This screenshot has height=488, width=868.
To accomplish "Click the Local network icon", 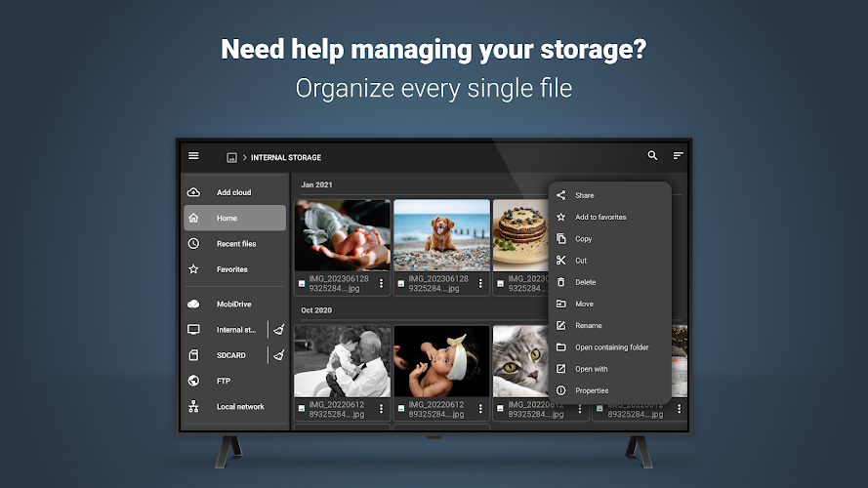I will click(x=193, y=407).
